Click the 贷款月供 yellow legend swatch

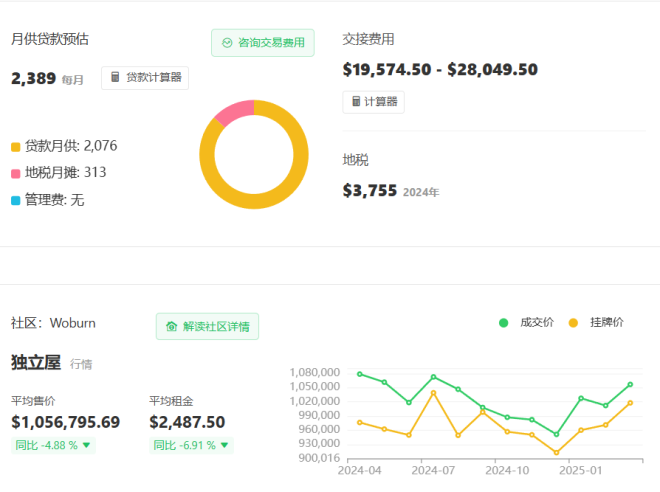(16, 147)
